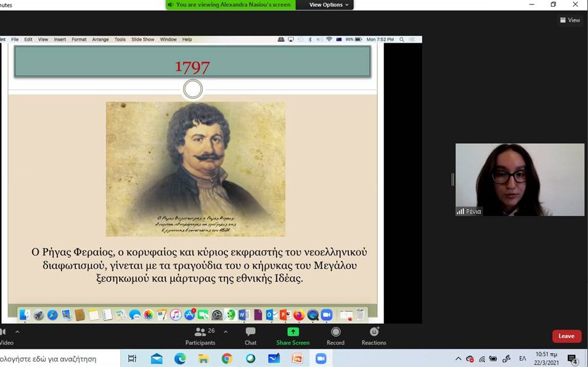Show hidden system tray icons

click(458, 358)
